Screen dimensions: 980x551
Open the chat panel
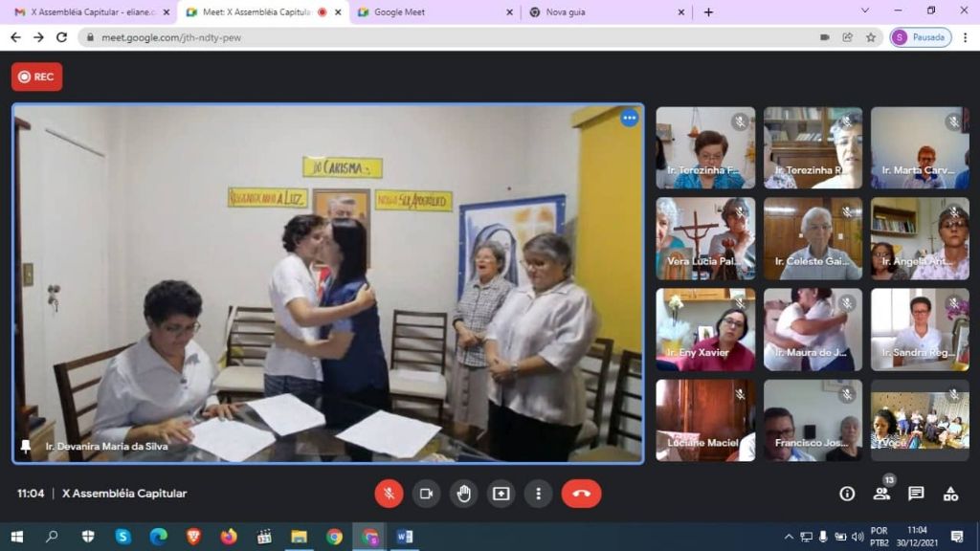(x=916, y=494)
